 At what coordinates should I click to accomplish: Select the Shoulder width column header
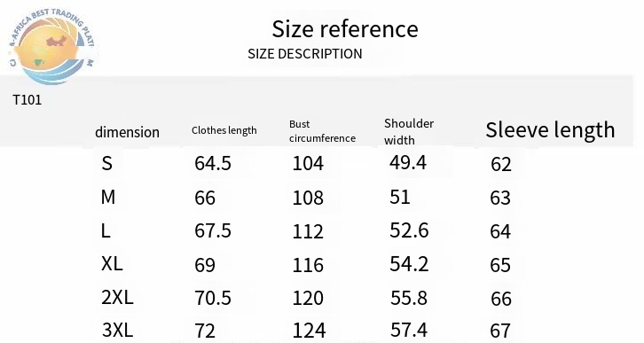tap(409, 132)
